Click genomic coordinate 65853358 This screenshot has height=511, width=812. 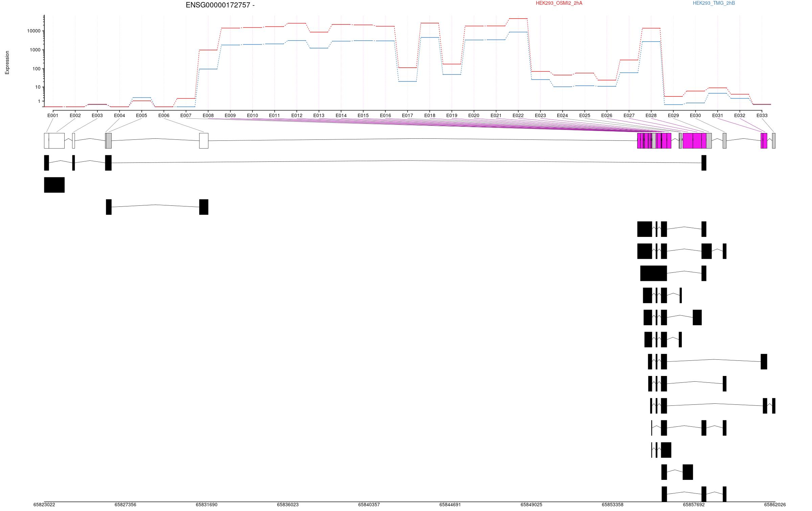(x=612, y=505)
